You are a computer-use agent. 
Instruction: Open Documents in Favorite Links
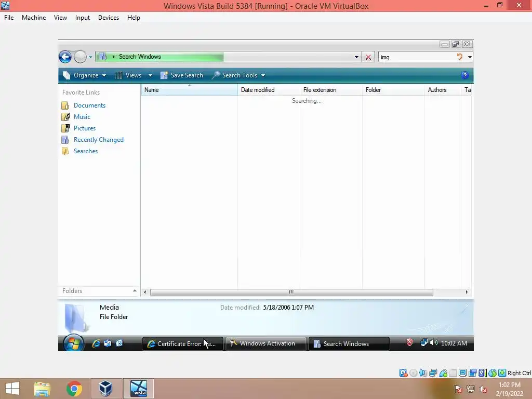tap(89, 105)
